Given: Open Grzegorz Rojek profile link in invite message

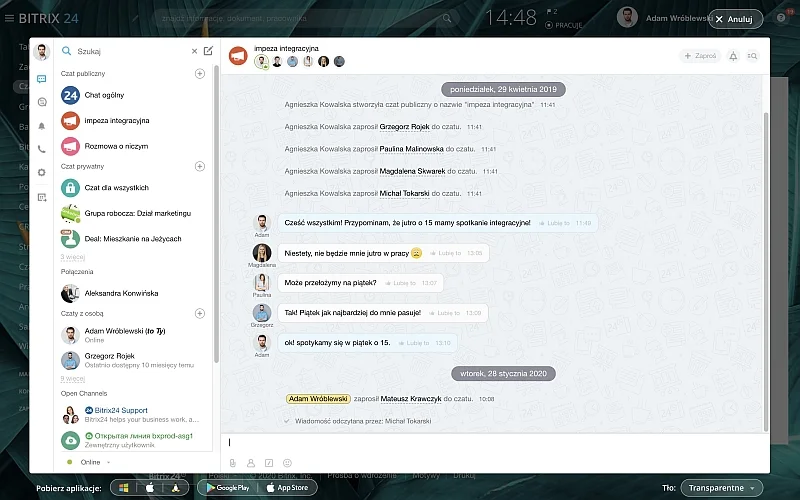Looking at the screenshot, I should pos(405,127).
